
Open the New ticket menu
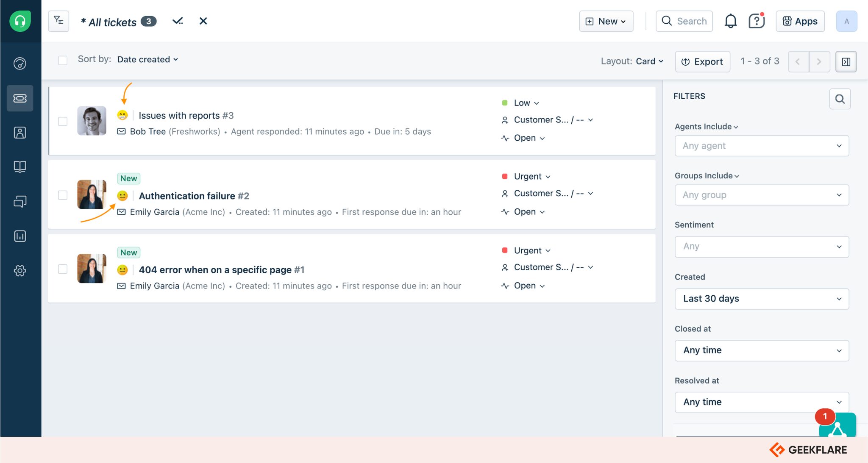(x=606, y=21)
